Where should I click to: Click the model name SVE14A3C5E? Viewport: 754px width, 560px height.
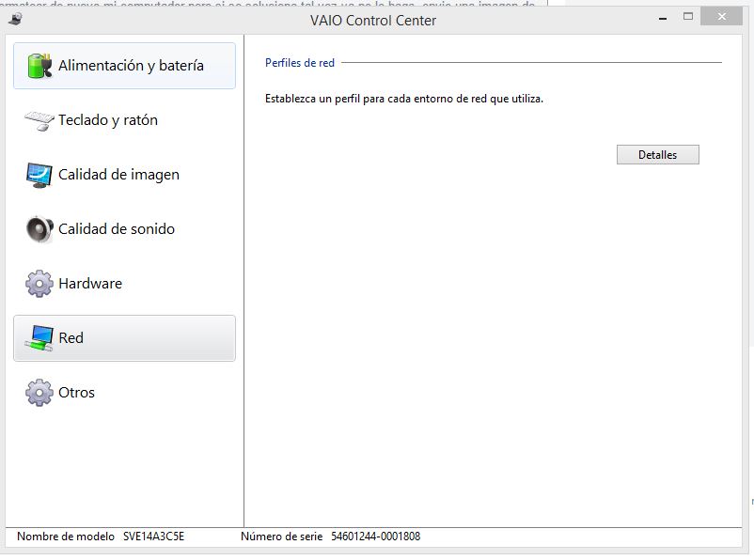coord(153,537)
